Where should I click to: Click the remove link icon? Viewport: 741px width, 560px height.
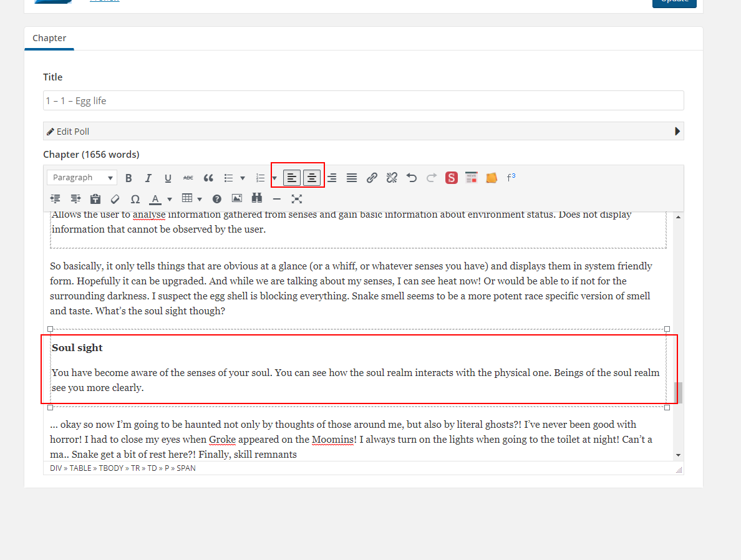[x=392, y=178]
